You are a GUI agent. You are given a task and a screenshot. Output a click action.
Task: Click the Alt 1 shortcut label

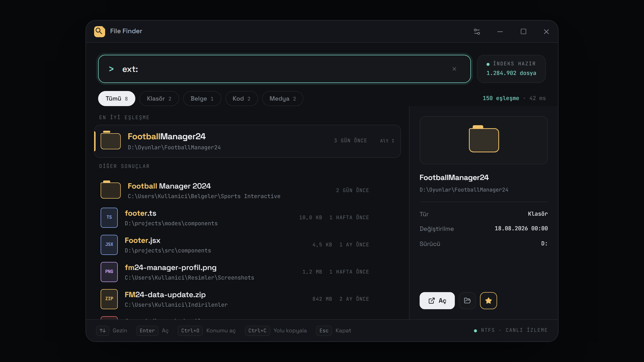click(x=387, y=141)
